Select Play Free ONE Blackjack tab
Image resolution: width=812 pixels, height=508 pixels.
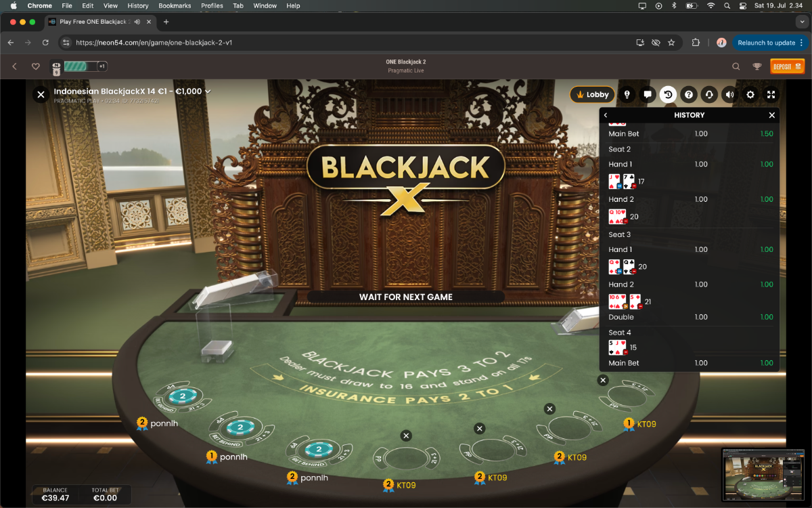pyautogui.click(x=99, y=22)
